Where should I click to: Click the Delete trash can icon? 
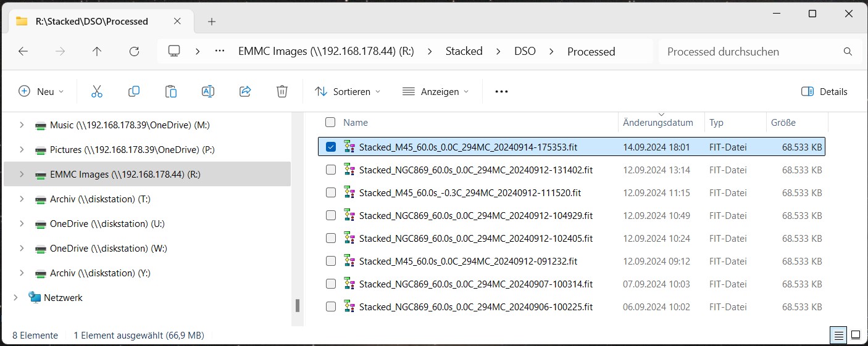point(282,91)
